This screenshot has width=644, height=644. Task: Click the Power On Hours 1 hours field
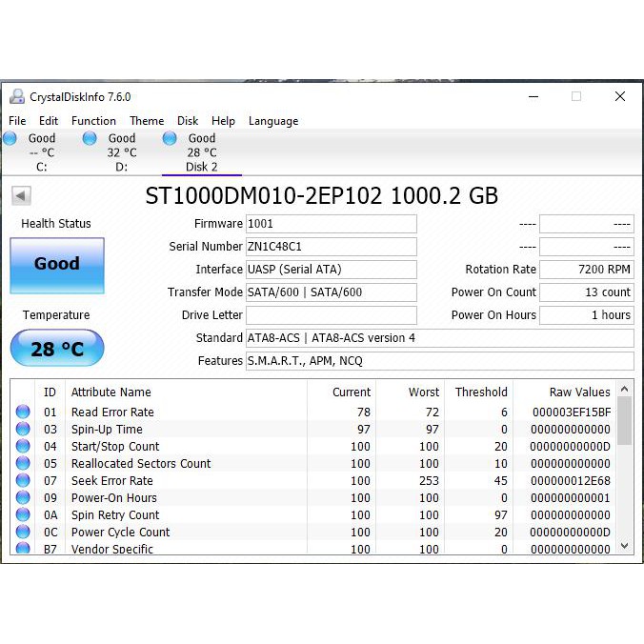[587, 315]
